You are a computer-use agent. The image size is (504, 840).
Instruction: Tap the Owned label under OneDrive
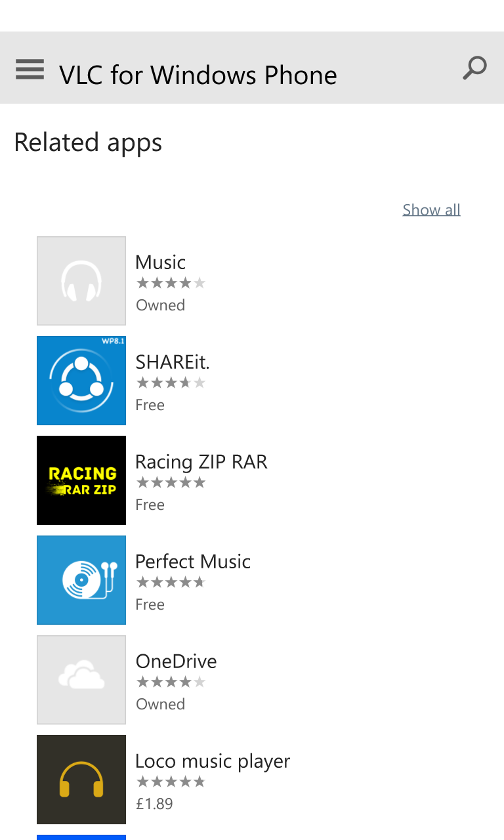click(x=160, y=704)
